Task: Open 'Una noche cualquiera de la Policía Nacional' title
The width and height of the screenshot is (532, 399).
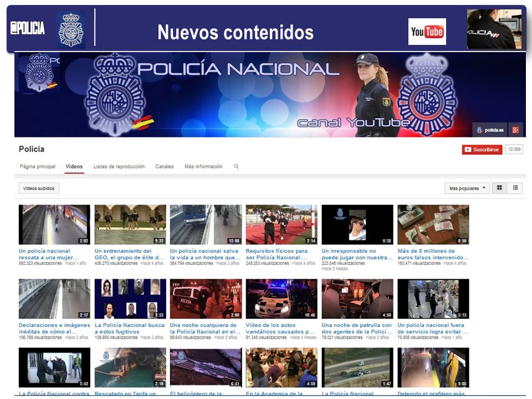Action: point(205,329)
